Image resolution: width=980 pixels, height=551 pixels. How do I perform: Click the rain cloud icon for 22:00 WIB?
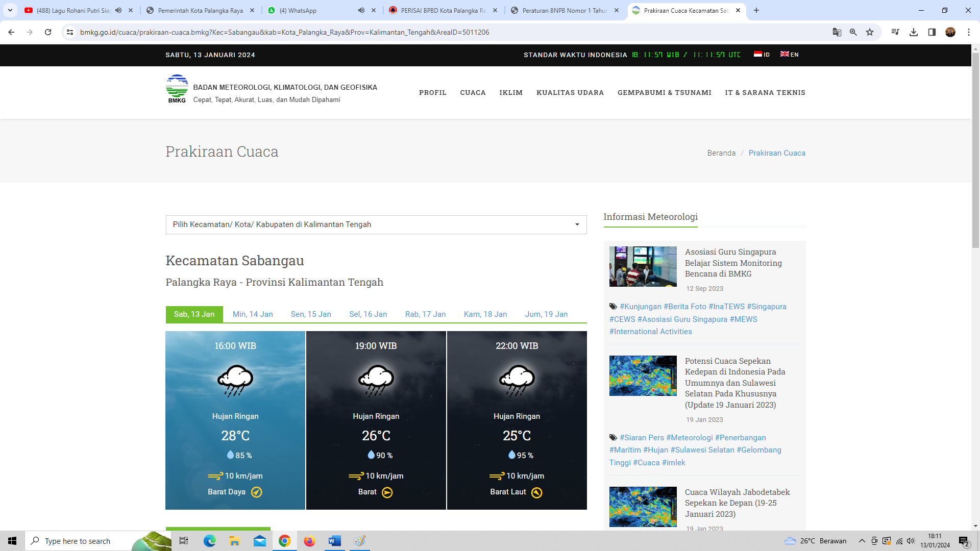click(517, 381)
